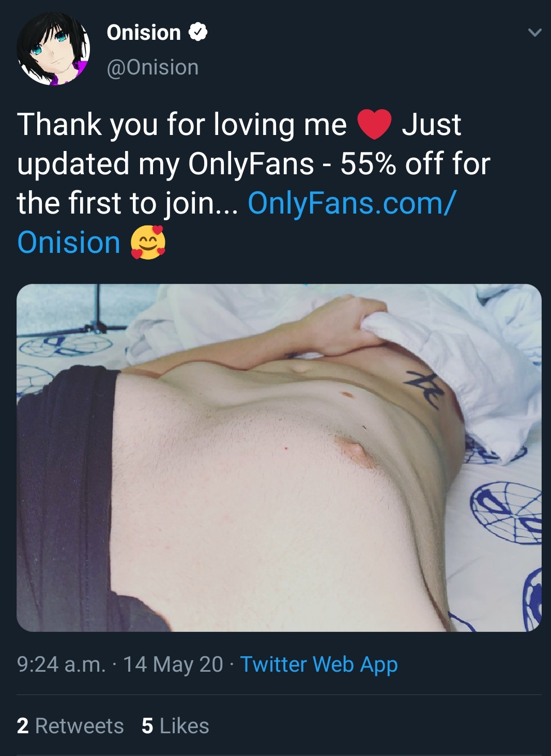Click the retweet count number 2

coord(22,726)
